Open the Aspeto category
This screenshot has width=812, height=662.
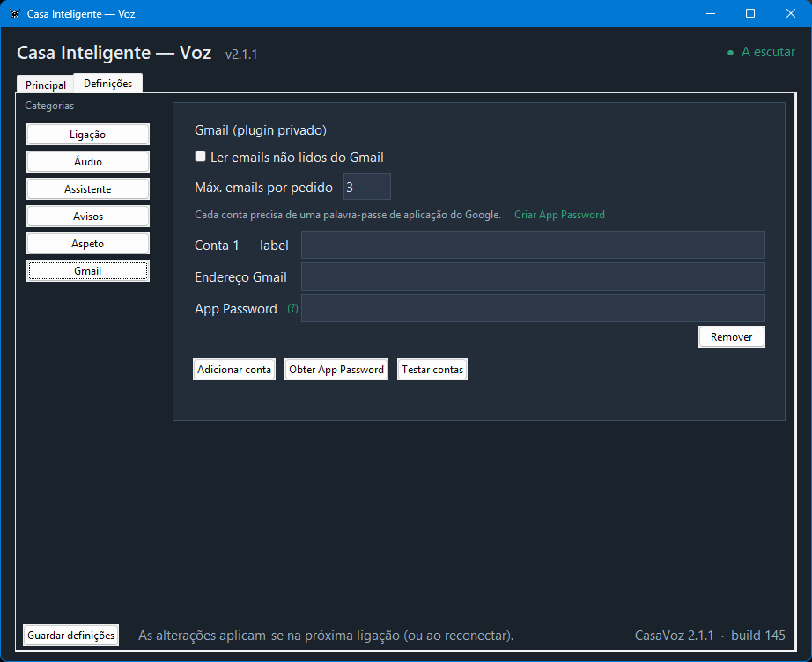coord(88,244)
